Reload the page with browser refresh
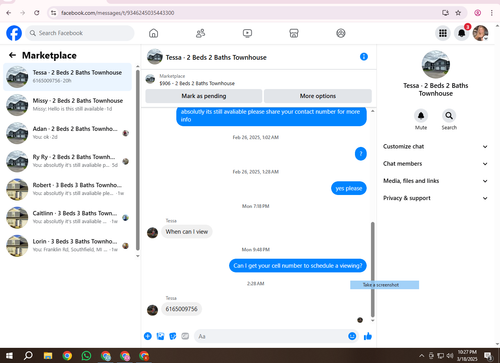 37,13
